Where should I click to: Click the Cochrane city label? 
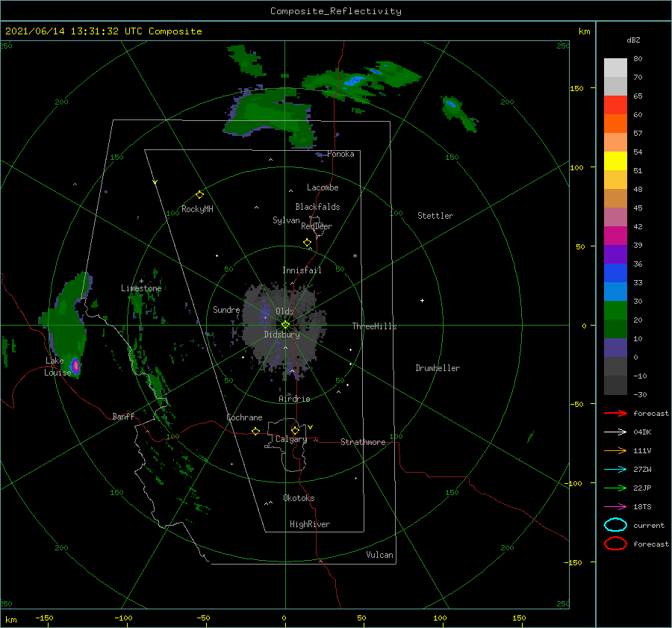point(244,417)
